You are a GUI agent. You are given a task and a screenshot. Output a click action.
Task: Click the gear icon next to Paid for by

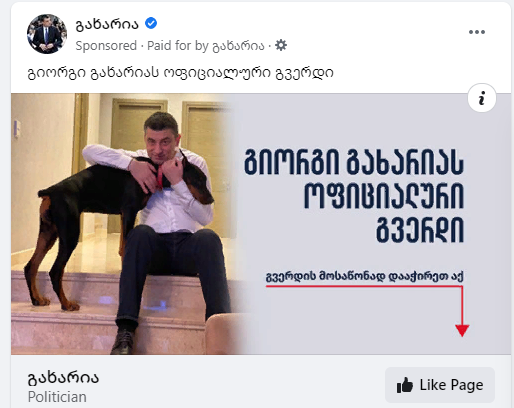(x=281, y=45)
